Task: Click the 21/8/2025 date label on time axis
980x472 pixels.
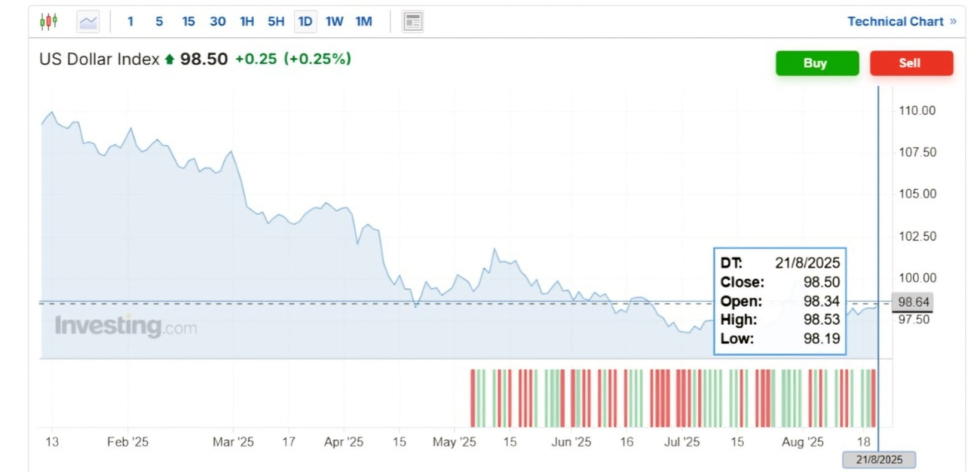Action: click(879, 459)
